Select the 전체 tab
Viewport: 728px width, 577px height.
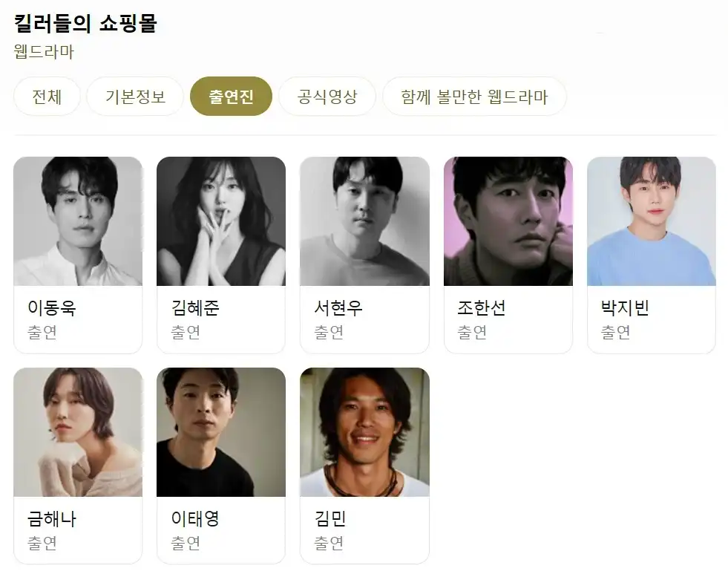click(47, 97)
